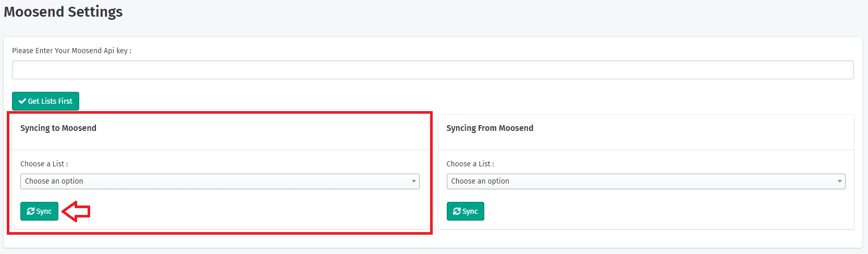Open the list dropdown in Syncing From Moosend
The width and height of the screenshot is (868, 254).
click(645, 182)
